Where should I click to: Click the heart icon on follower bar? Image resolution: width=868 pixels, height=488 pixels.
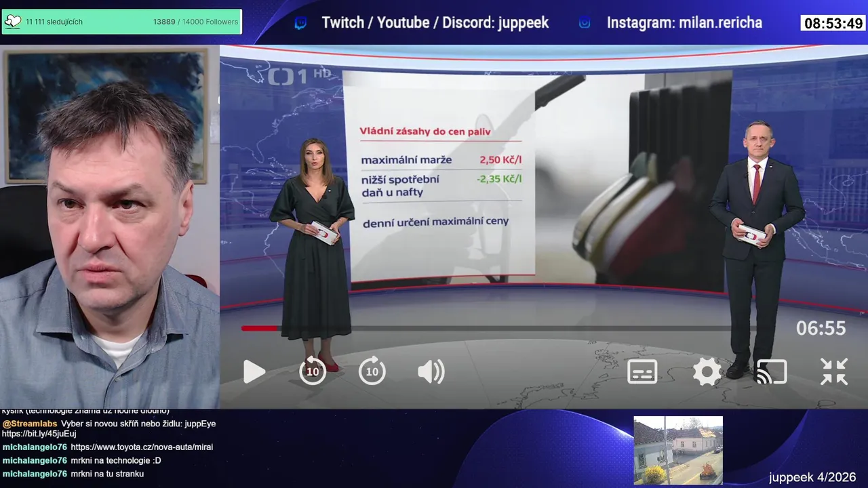[x=13, y=22]
